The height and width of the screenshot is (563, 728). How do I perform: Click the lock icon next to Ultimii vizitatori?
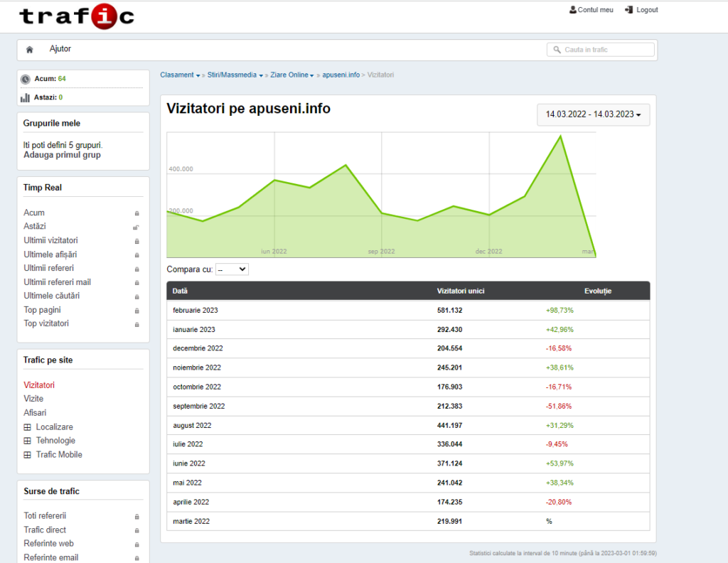(137, 242)
